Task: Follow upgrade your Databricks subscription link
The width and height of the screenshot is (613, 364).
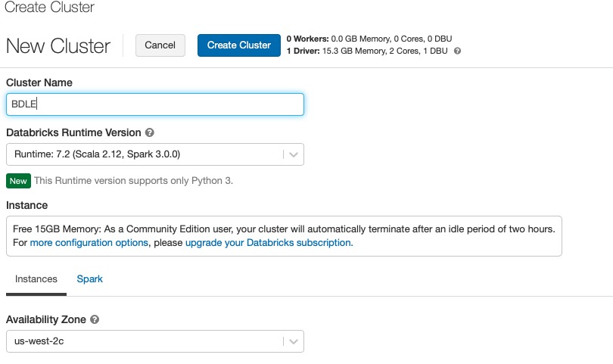Action: tap(269, 242)
